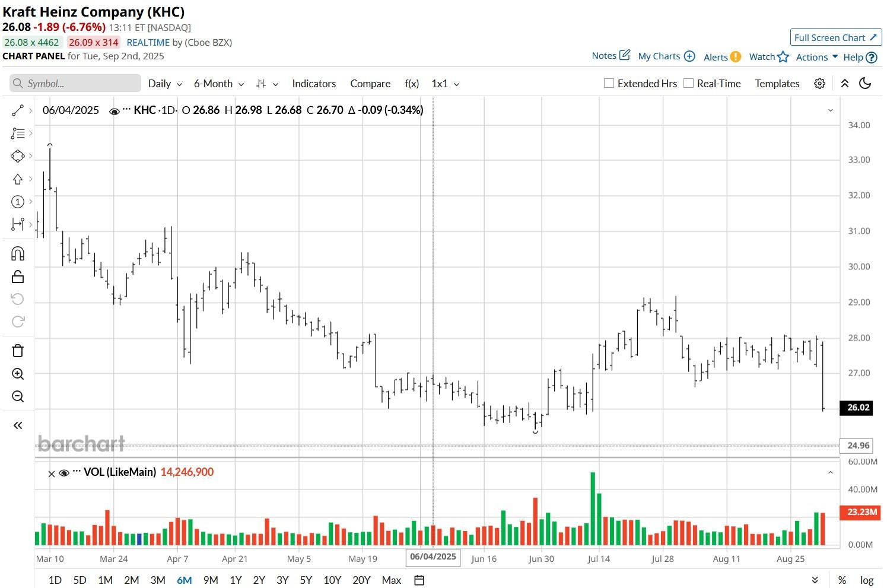Click the trash delete drawings icon
This screenshot has height=588, width=887.
pos(18,351)
